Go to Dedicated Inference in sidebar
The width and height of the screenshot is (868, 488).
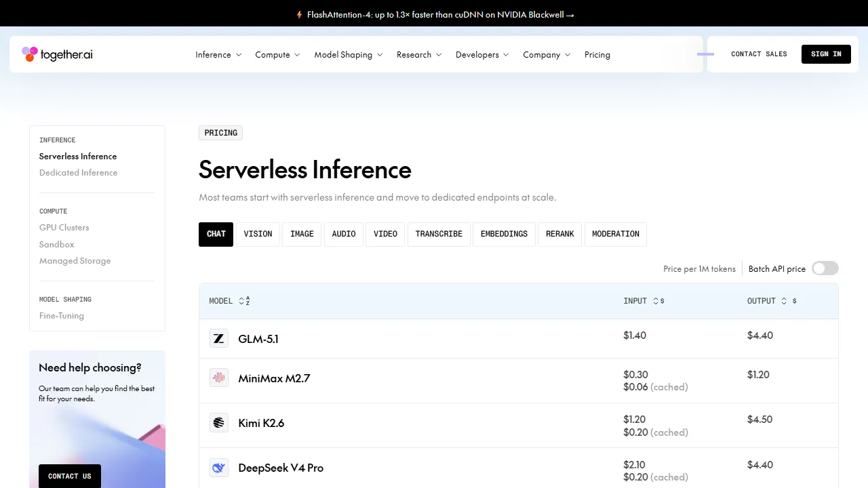78,173
